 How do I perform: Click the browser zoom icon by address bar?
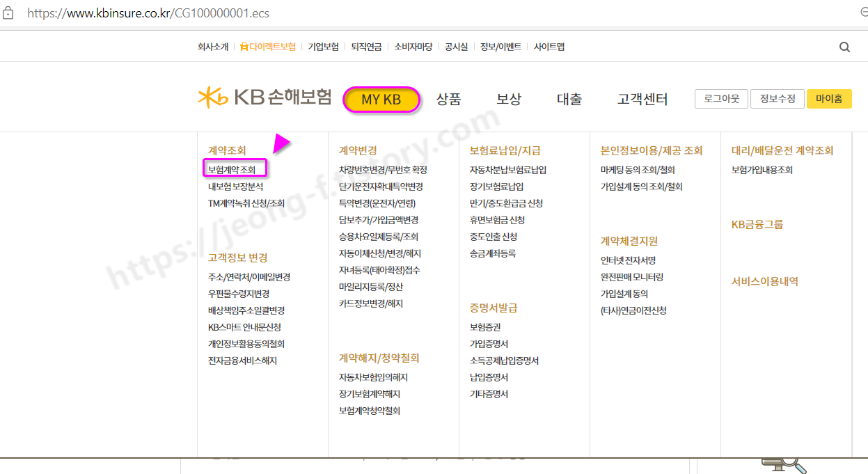point(864,13)
